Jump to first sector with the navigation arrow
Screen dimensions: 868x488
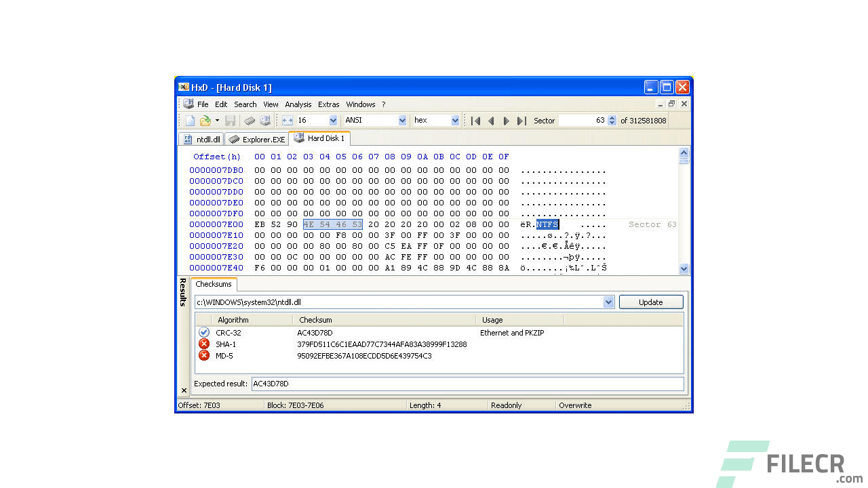[x=477, y=120]
